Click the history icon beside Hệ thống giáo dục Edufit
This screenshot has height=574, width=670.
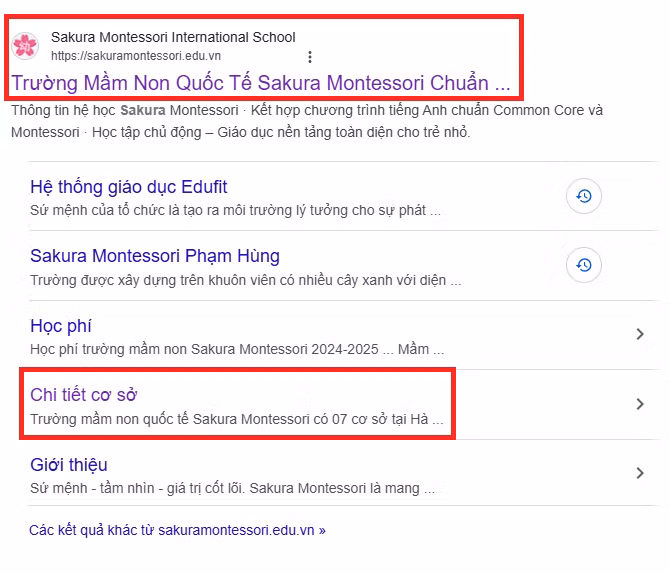coord(584,196)
